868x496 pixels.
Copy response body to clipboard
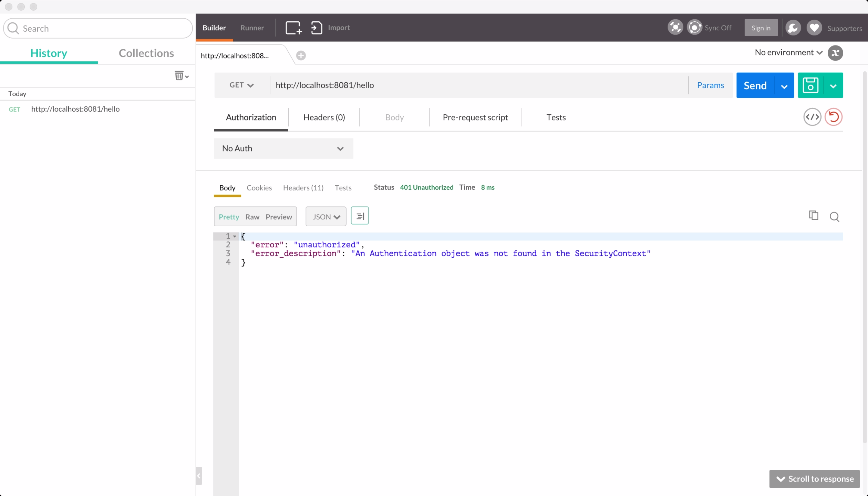[813, 216]
